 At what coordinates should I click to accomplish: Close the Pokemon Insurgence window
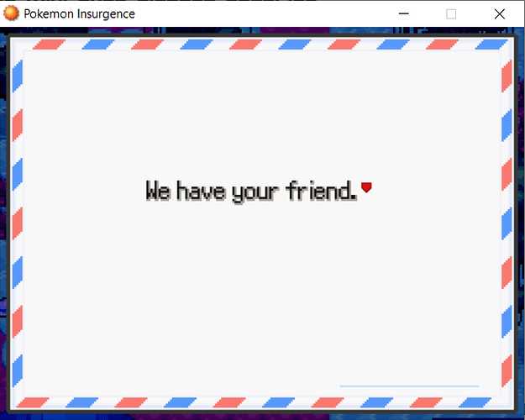pyautogui.click(x=499, y=13)
